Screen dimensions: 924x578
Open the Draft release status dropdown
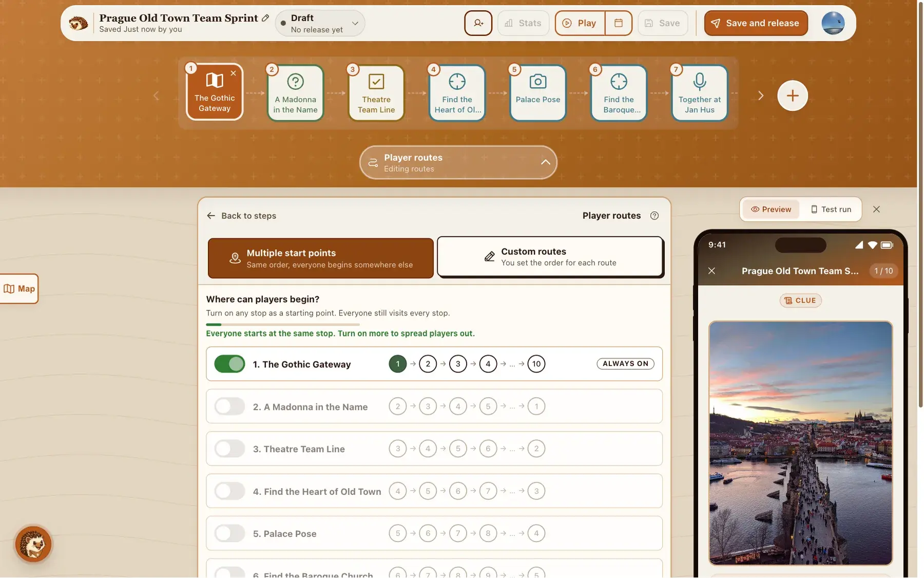pyautogui.click(x=320, y=23)
